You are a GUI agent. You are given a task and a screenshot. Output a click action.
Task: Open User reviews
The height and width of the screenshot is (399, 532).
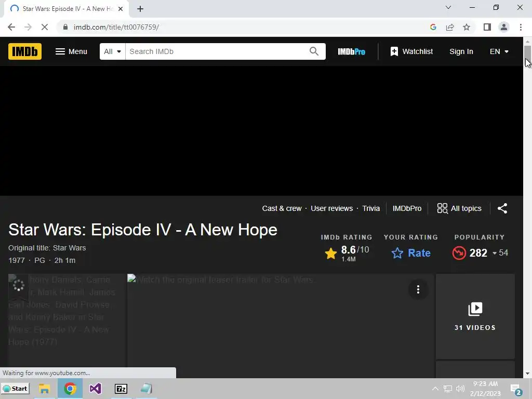(x=331, y=208)
